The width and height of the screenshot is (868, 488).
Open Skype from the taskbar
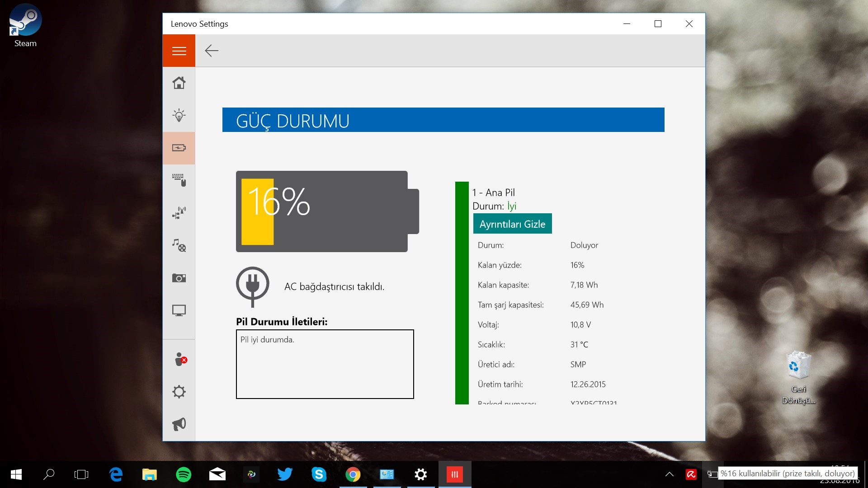319,474
